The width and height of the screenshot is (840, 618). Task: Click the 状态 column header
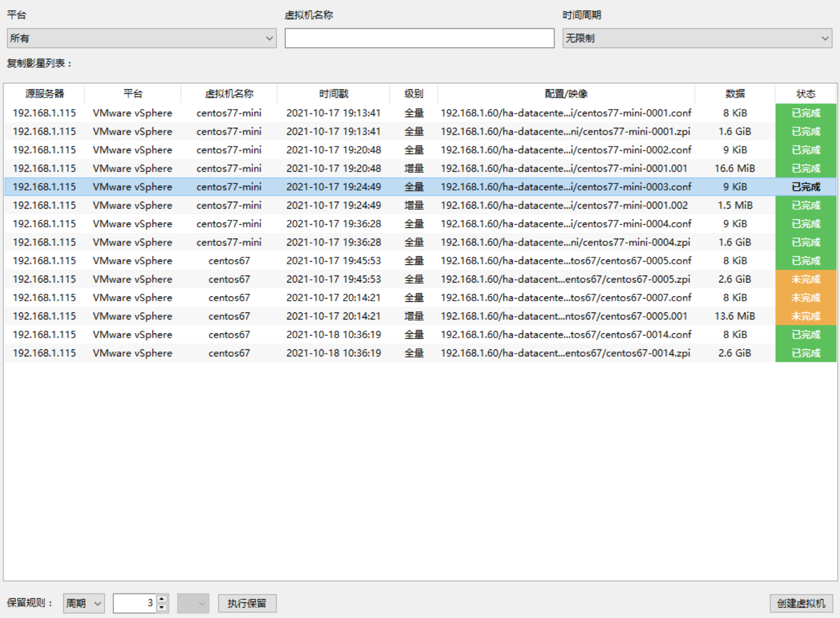point(805,94)
